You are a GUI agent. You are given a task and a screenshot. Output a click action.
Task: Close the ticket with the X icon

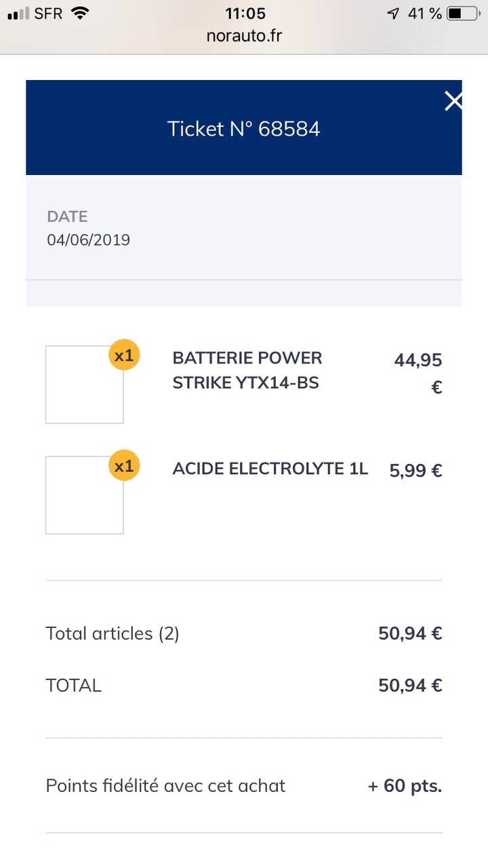pos(453,101)
